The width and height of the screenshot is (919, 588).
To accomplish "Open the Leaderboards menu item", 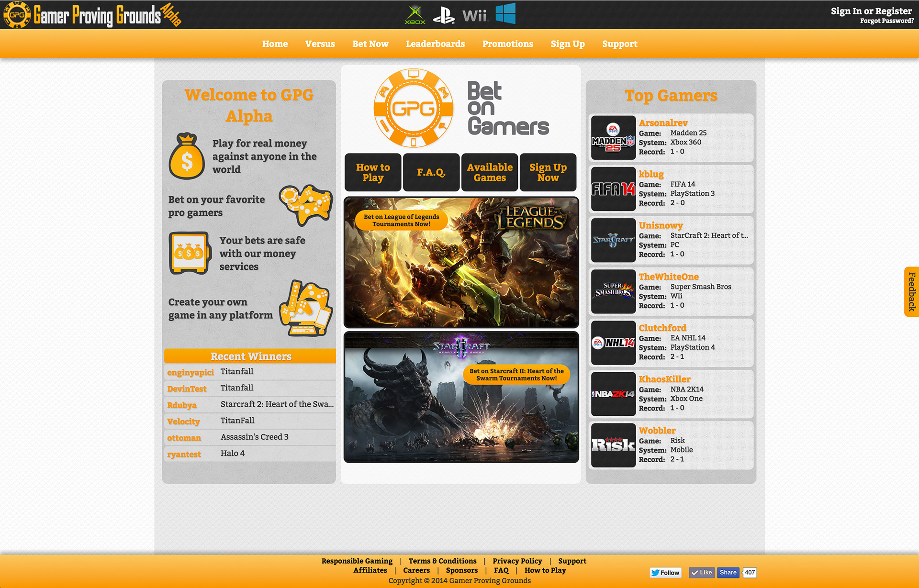I will [x=436, y=44].
